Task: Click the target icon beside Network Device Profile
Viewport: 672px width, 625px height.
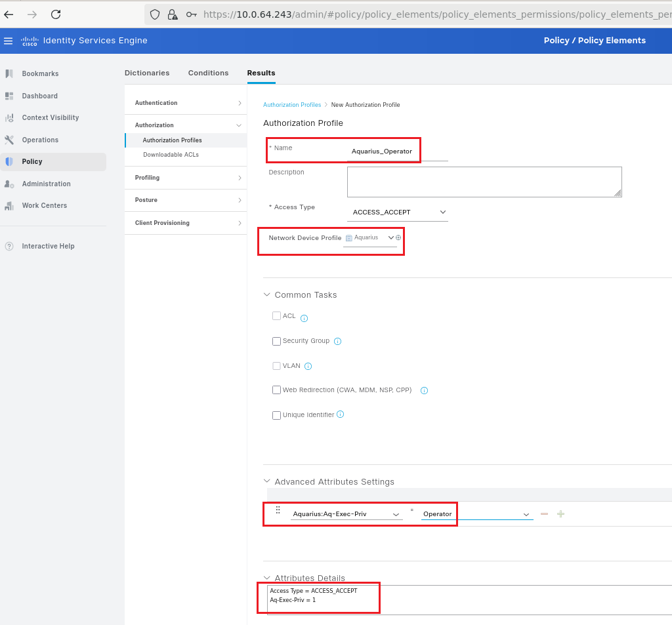Action: (x=398, y=238)
